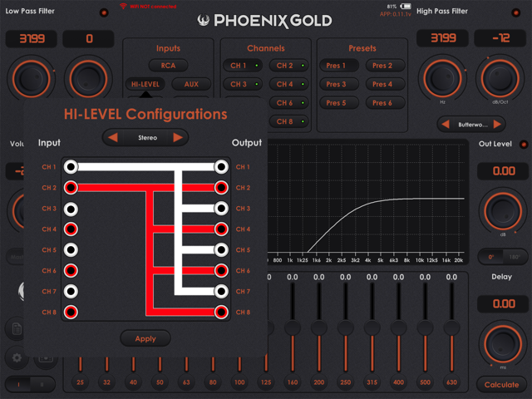Viewport: 532px width, 399px height.
Task: Toggle the High Pass Filter power LED
Action: 515,12
